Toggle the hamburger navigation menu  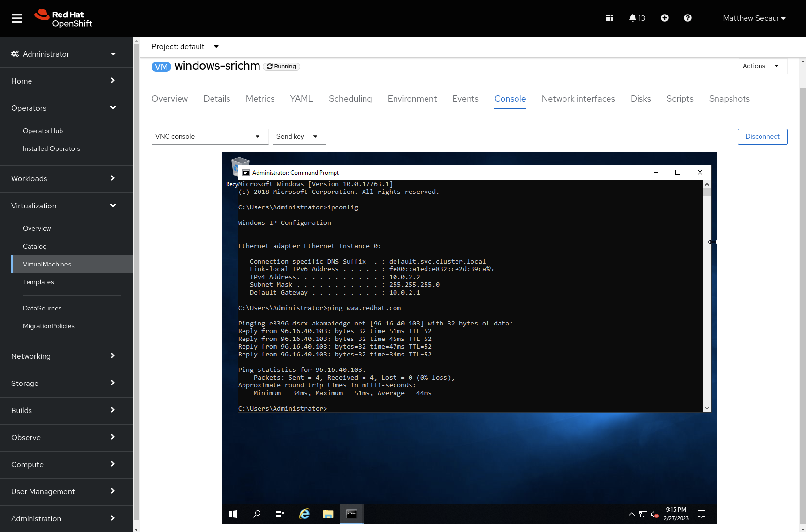tap(17, 18)
